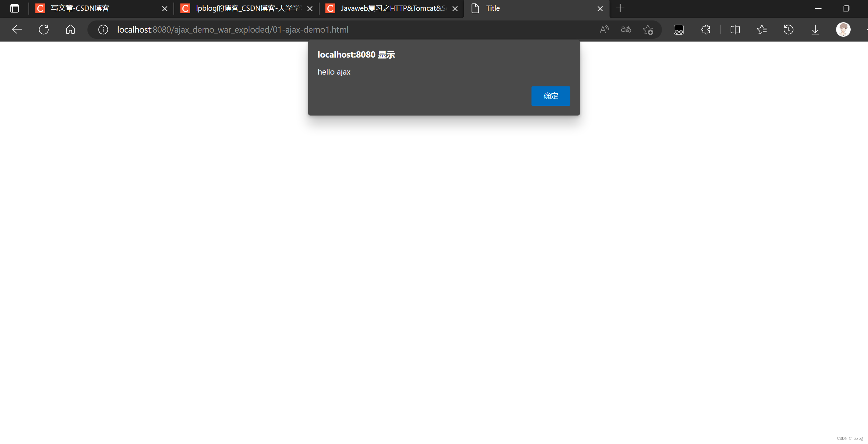This screenshot has height=444, width=868.
Task: Click the 'hello ajax' alert message
Action: click(334, 72)
